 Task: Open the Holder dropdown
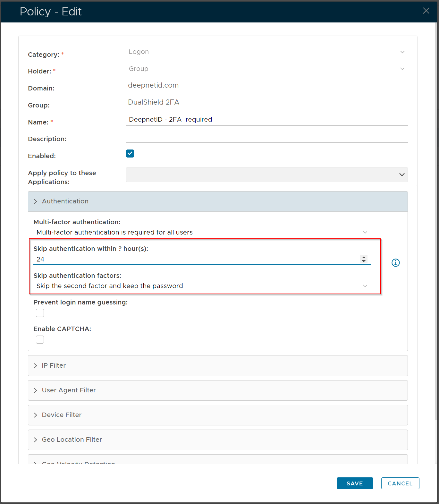click(266, 69)
